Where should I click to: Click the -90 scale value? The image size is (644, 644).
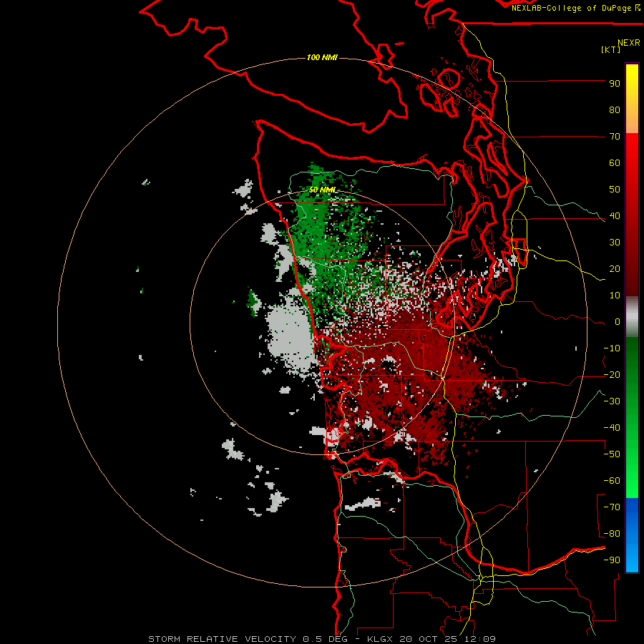pyautogui.click(x=612, y=560)
